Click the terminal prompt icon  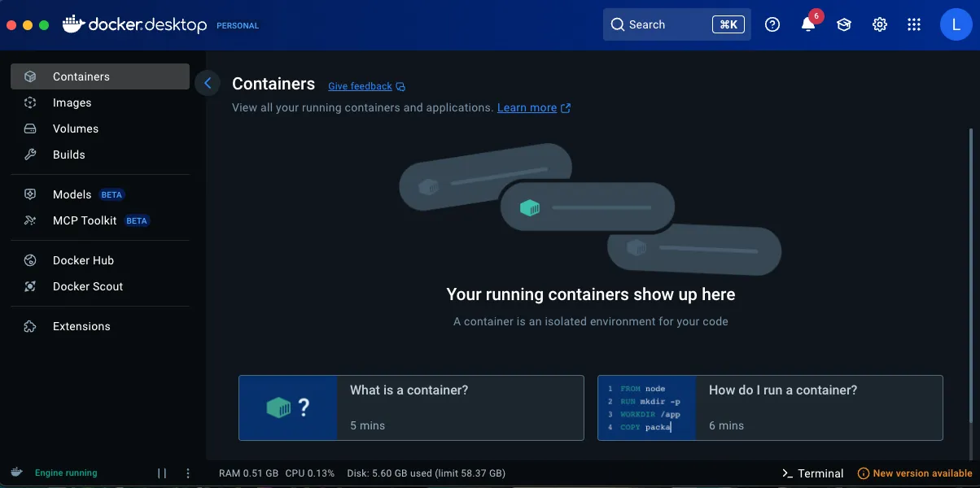tap(787, 473)
